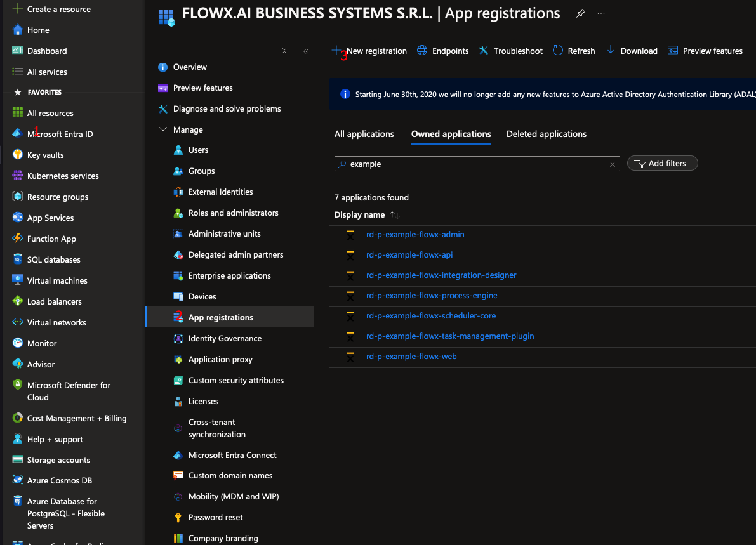This screenshot has height=545, width=756.
Task: Open SQL databases icon
Action: tap(17, 259)
